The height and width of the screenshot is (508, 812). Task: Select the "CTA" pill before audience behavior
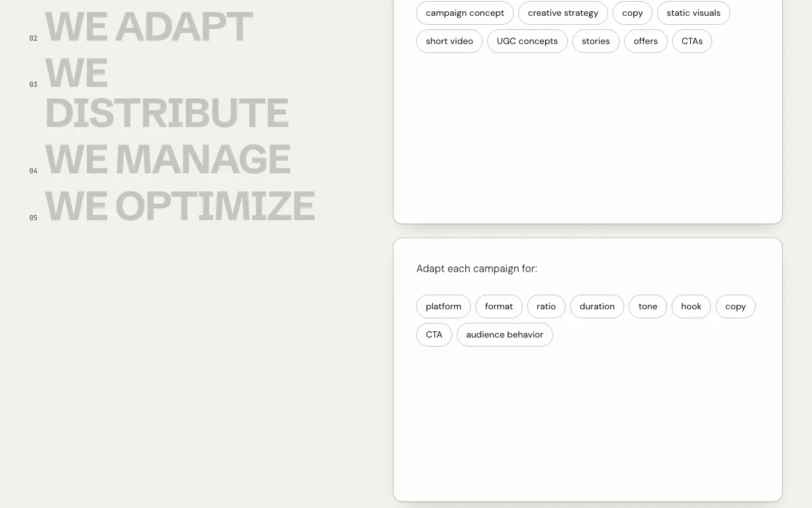[x=434, y=335]
